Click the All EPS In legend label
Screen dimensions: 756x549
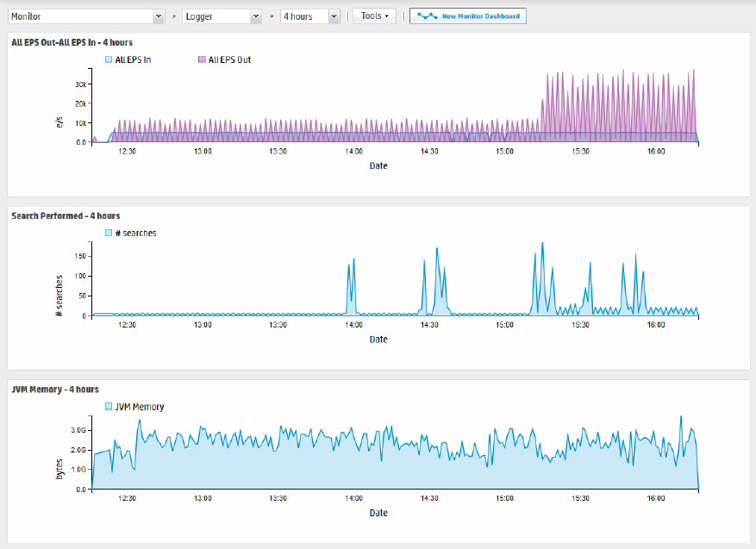133,59
